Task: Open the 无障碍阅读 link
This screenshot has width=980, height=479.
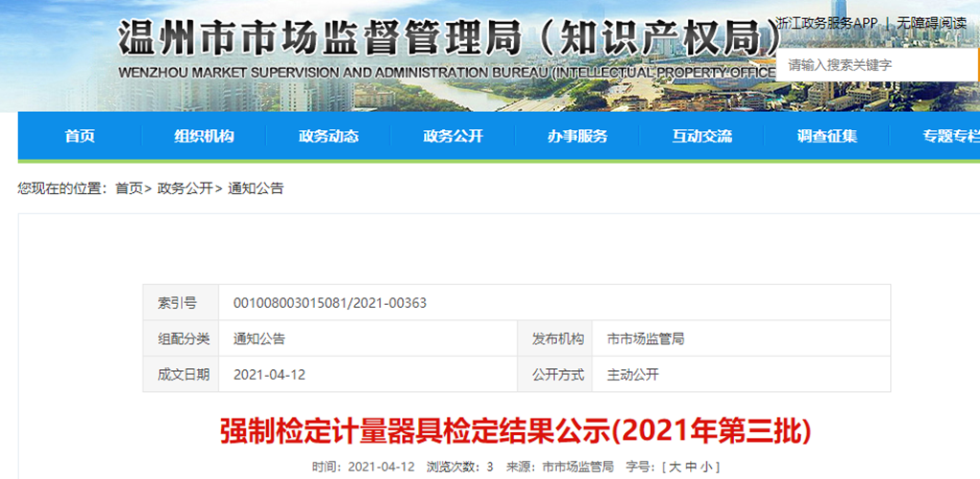Action: coord(931,23)
